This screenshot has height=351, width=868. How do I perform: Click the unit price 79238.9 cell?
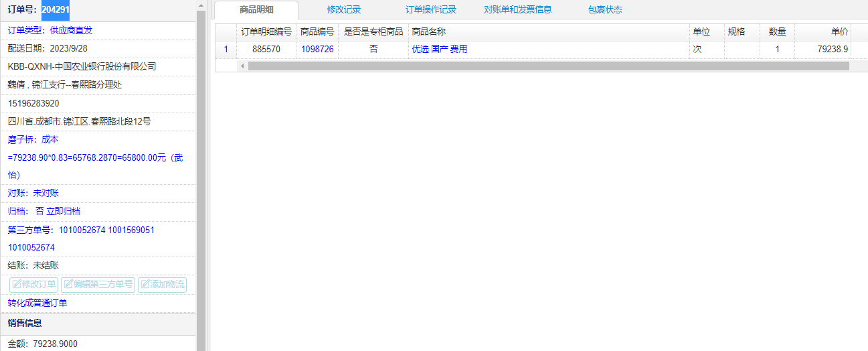tap(823, 49)
